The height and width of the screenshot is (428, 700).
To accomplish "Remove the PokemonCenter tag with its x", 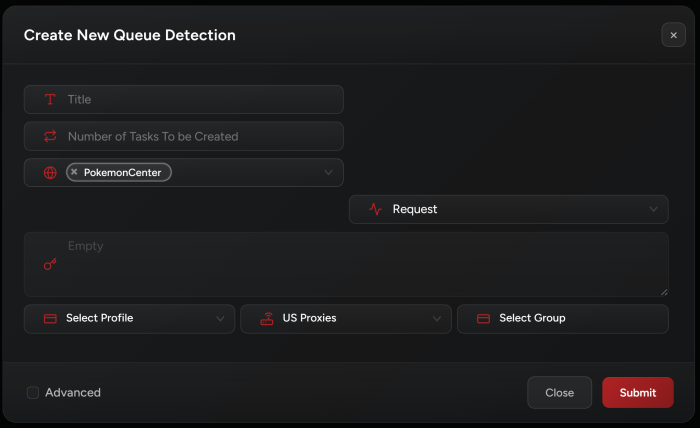I will pyautogui.click(x=74, y=173).
